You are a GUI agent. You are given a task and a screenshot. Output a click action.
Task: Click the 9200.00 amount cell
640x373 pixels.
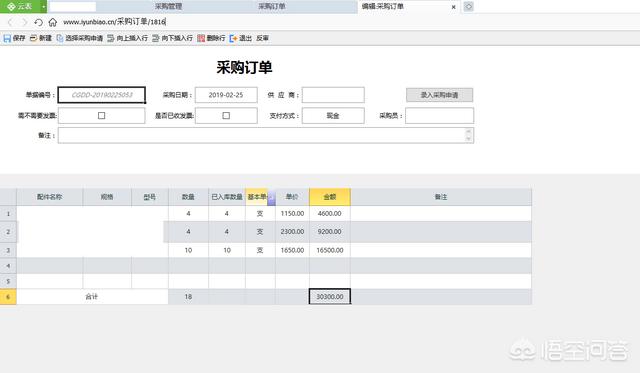[x=330, y=232]
